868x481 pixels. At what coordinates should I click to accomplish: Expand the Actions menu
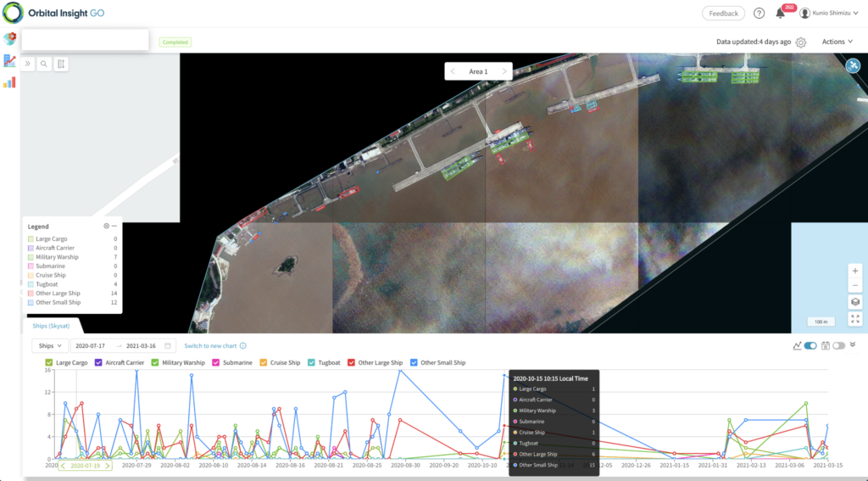coord(837,42)
